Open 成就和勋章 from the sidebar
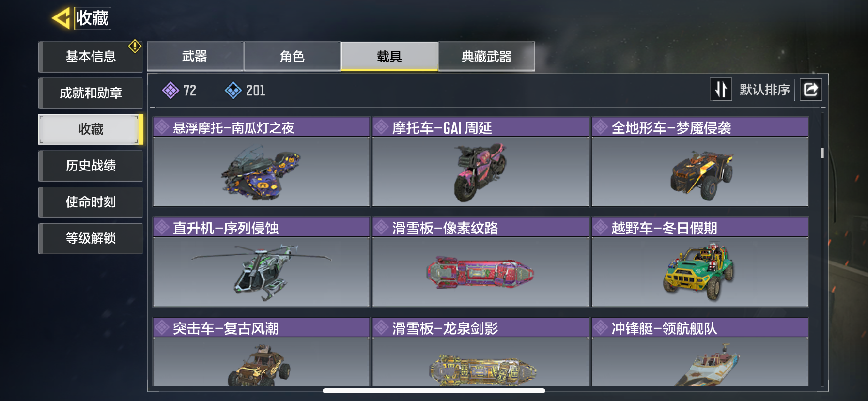The width and height of the screenshot is (868, 401). (91, 93)
